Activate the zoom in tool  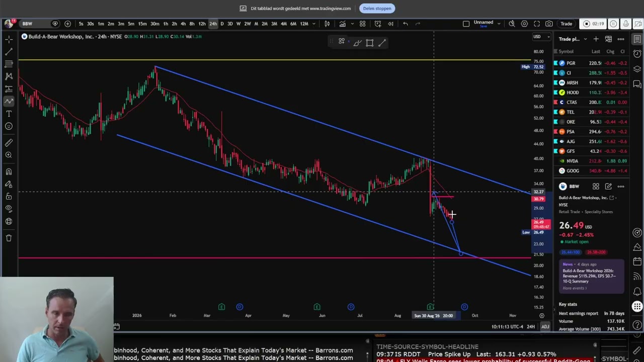[x=9, y=155]
